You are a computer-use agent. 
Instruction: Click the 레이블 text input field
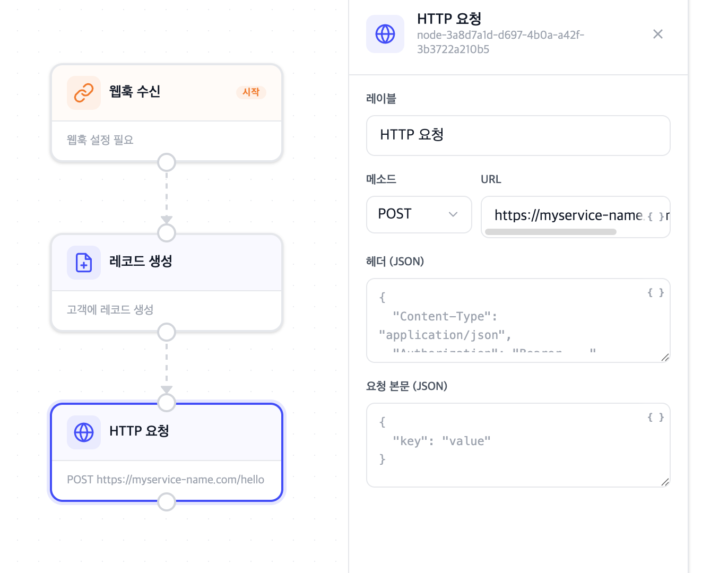coord(518,135)
